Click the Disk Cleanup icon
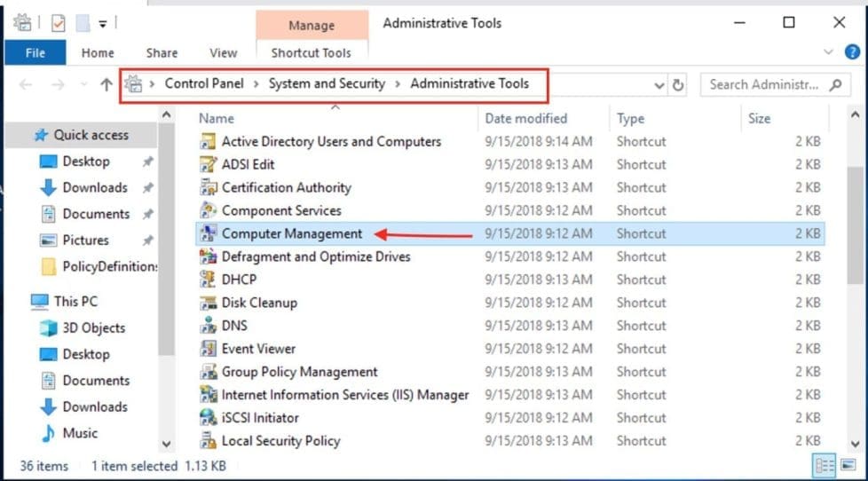The image size is (868, 481). [208, 303]
